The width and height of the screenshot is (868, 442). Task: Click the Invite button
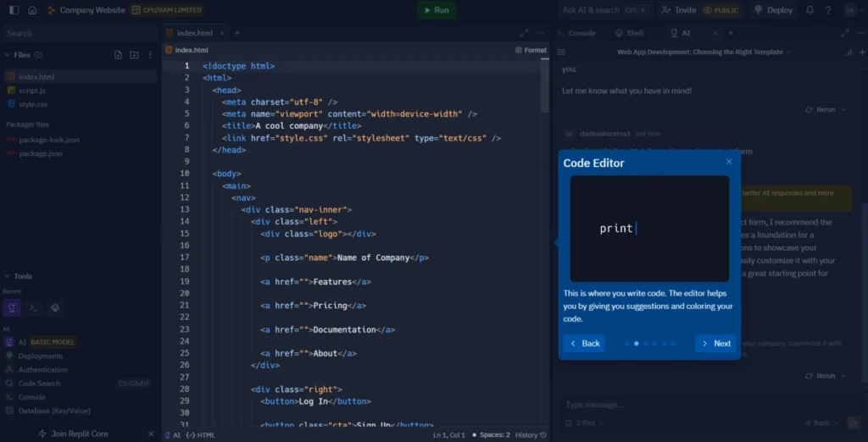[x=679, y=10]
